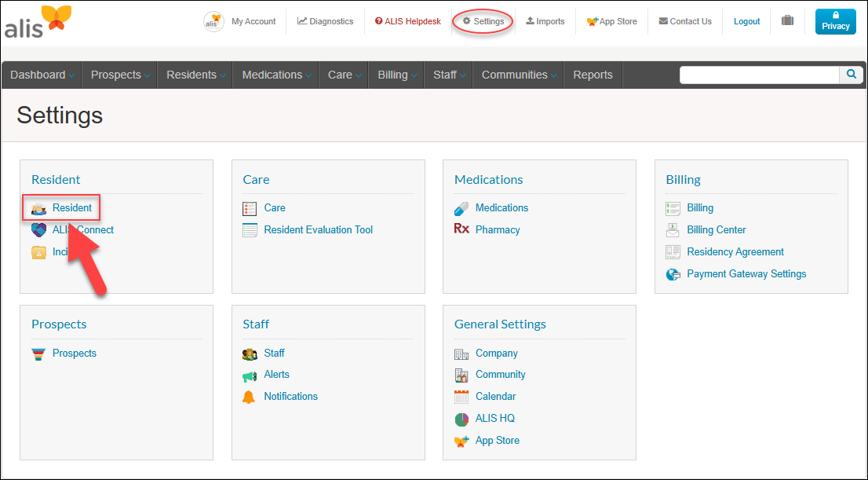Click the Prospects section heading
This screenshot has height=480, width=868.
pyautogui.click(x=59, y=324)
